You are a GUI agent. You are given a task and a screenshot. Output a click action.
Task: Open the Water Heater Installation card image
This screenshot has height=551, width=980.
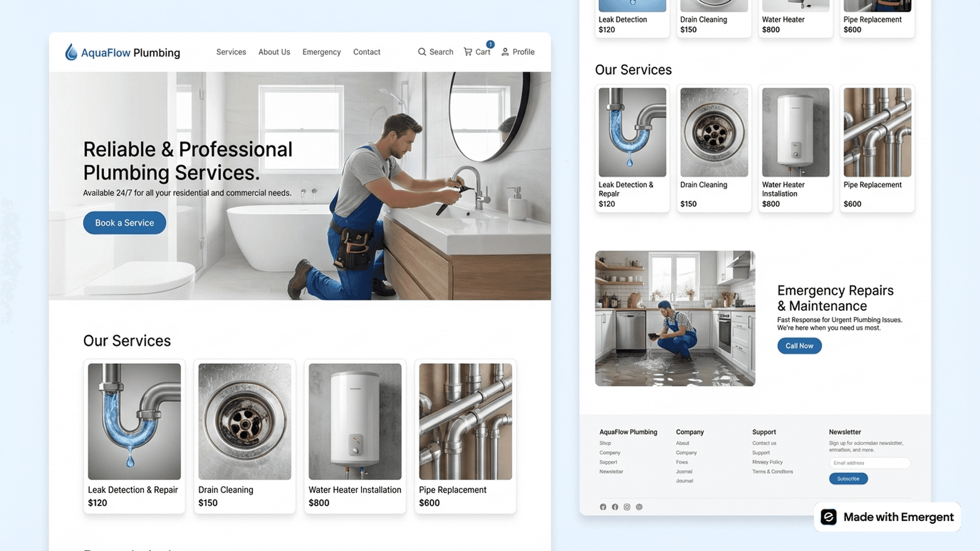[355, 421]
